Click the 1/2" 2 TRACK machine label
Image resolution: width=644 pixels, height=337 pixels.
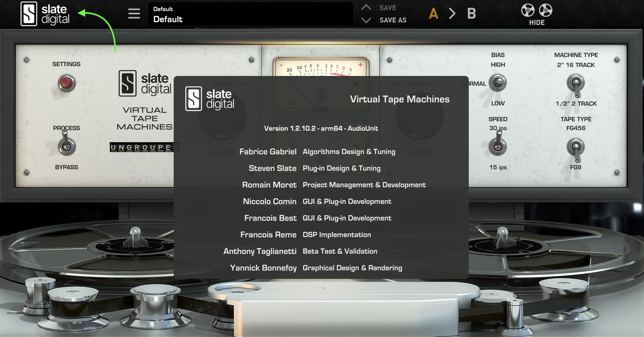click(x=576, y=104)
